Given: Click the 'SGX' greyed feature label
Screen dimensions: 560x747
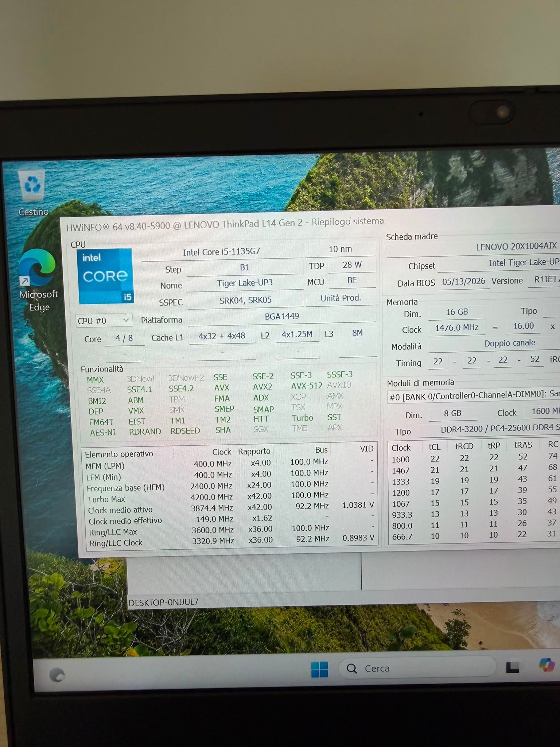Looking at the screenshot, I should [x=260, y=429].
